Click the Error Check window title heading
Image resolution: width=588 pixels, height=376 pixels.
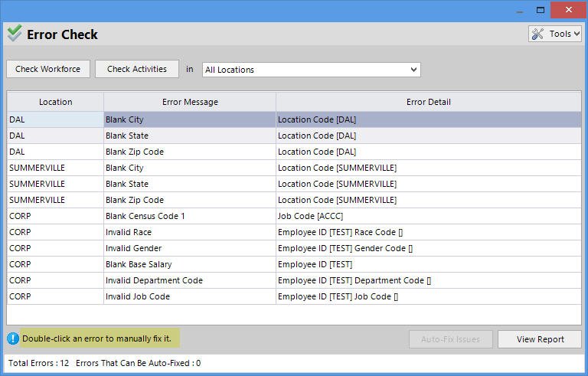(x=62, y=34)
